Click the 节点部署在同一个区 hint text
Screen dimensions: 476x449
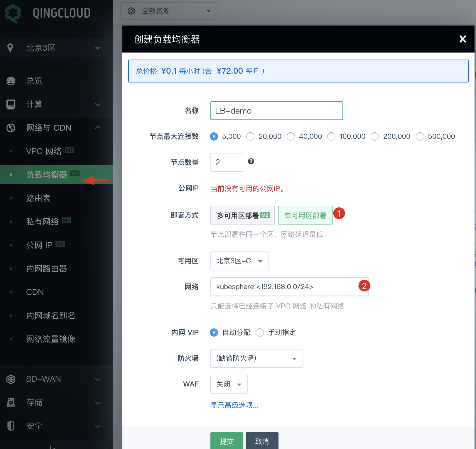[x=267, y=234]
